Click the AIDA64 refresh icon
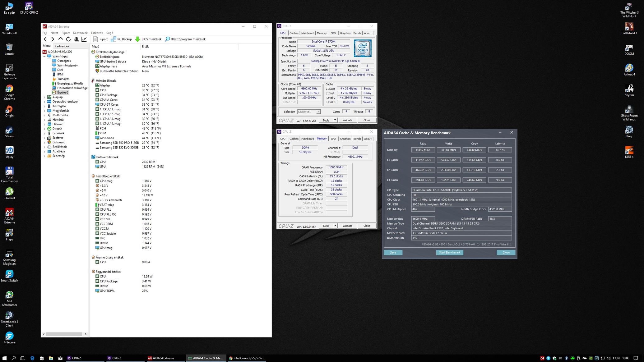644x362 pixels. pos(68,39)
